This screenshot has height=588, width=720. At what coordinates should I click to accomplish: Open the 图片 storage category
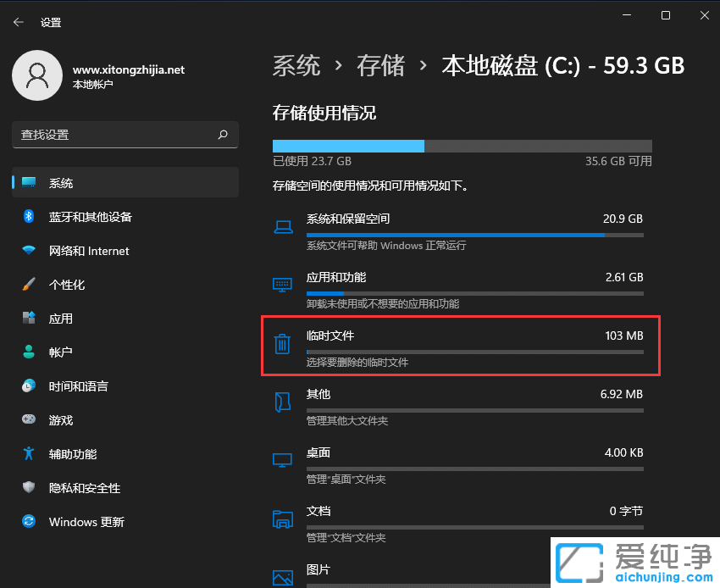click(318, 570)
